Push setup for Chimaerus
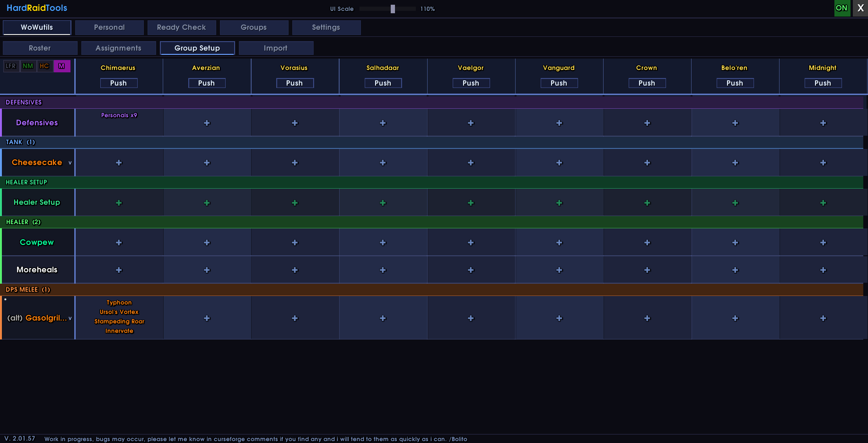The height and width of the screenshot is (443, 868). [119, 83]
